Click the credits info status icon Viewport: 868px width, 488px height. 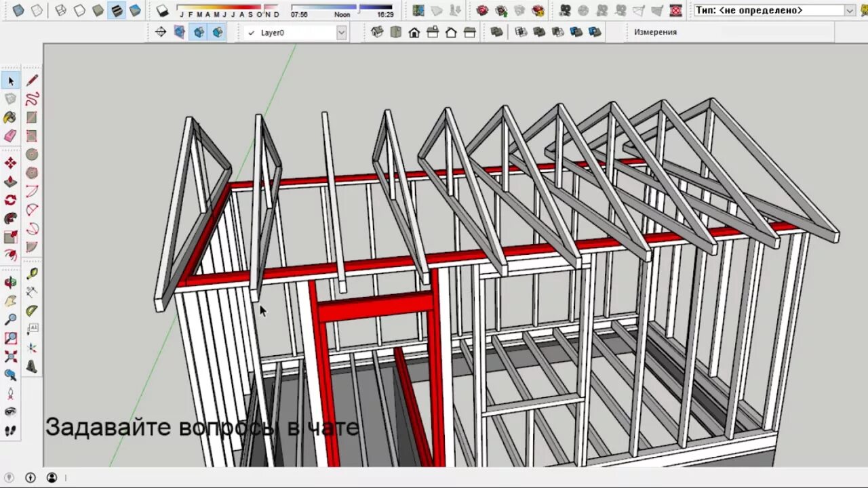(31, 478)
